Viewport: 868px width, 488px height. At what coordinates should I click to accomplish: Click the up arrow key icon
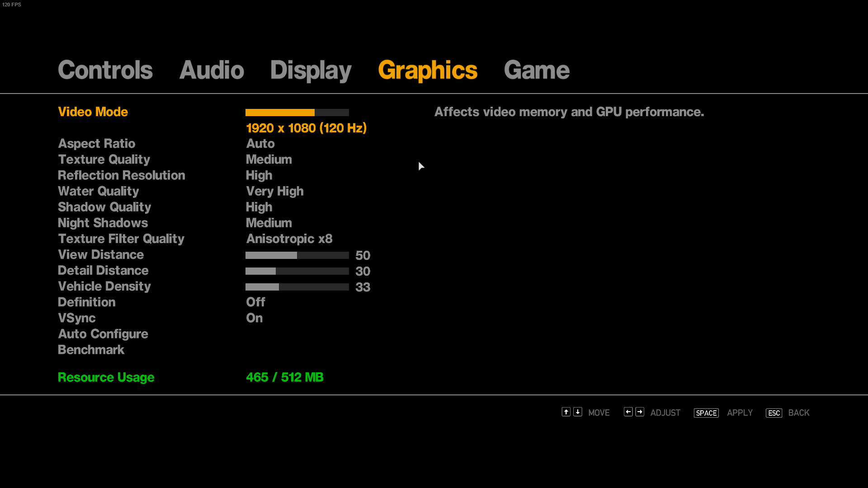pyautogui.click(x=566, y=412)
